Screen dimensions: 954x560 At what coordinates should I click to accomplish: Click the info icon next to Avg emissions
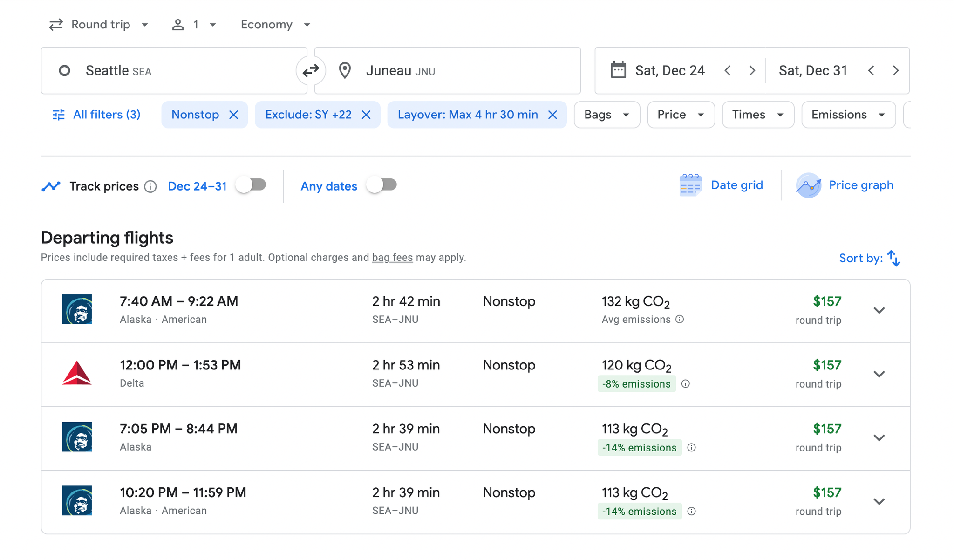click(x=680, y=320)
